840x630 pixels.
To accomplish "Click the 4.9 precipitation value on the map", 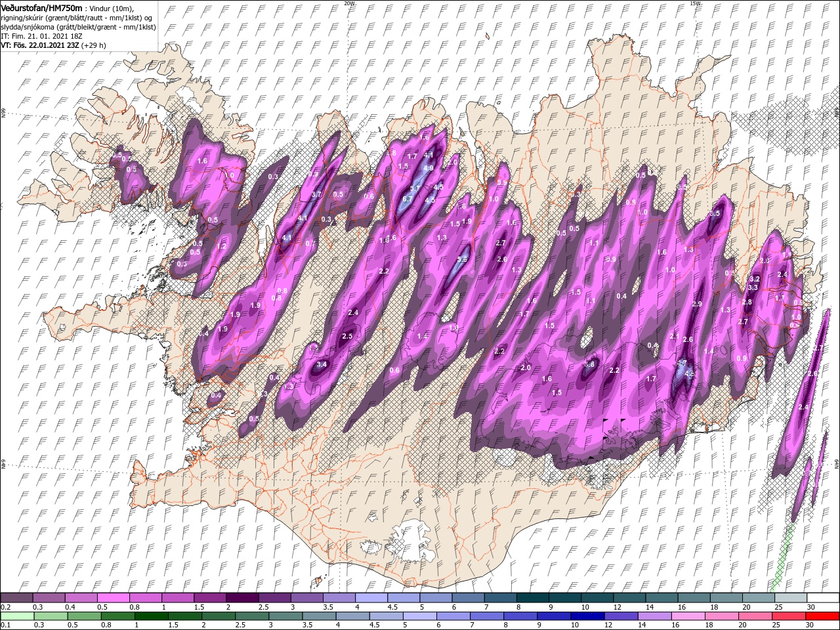I will point(429,168).
